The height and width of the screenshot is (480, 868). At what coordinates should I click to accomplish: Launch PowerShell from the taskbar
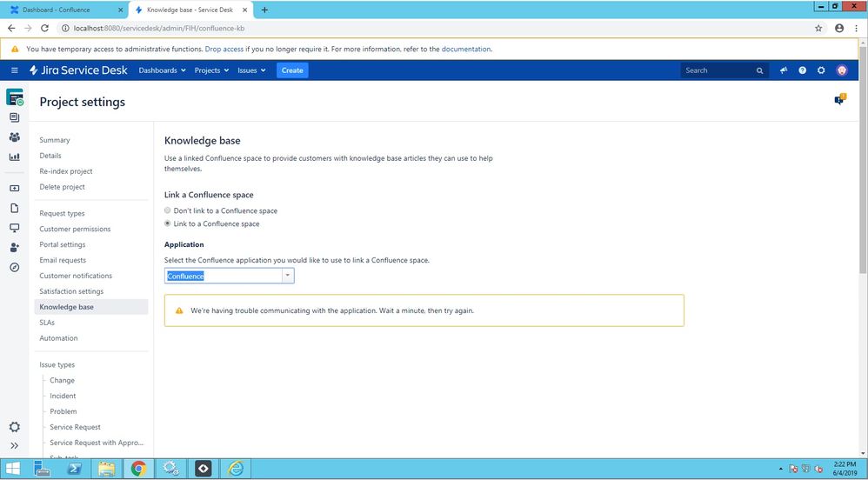pyautogui.click(x=74, y=469)
